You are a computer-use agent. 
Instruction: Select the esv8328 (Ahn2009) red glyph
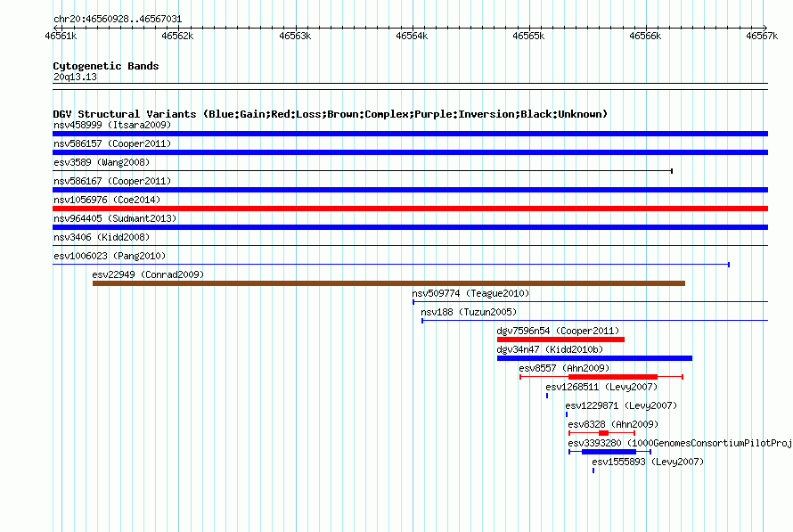click(601, 433)
